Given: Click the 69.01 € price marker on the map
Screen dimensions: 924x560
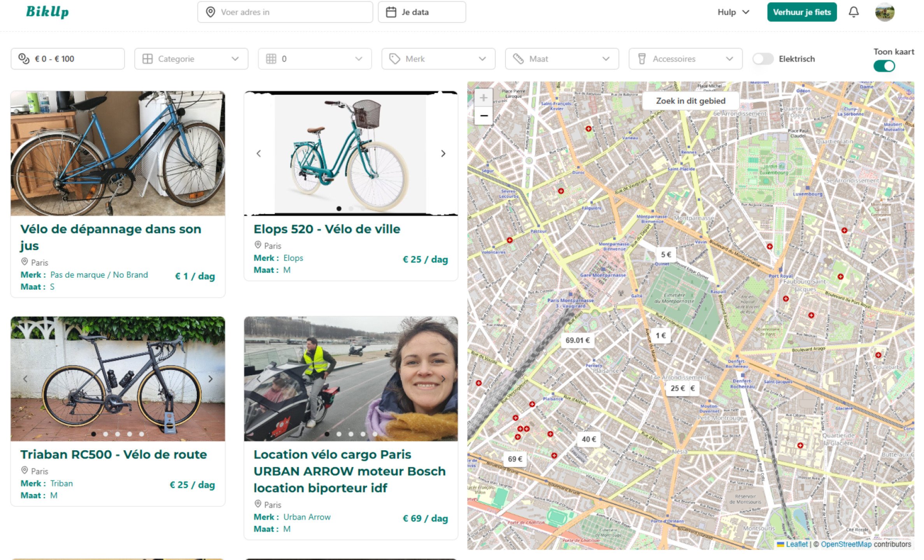Looking at the screenshot, I should tap(578, 339).
